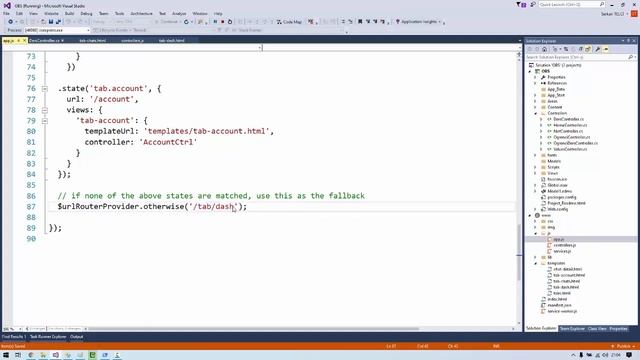Switch to the controllers.js editor tab
This screenshot has height=360, width=640.
(132, 40)
